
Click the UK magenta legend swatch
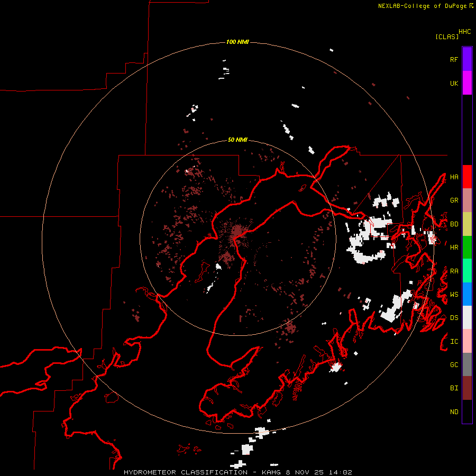467,83
